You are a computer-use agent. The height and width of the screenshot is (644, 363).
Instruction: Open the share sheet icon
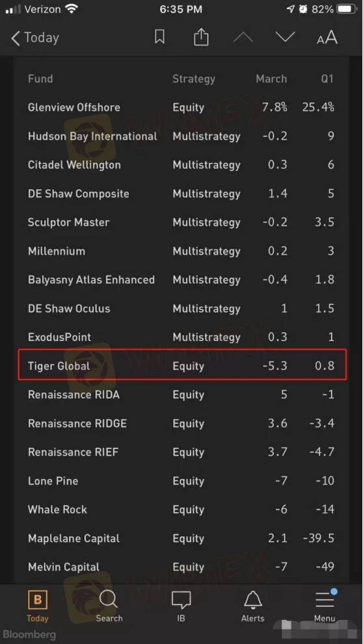(x=201, y=38)
